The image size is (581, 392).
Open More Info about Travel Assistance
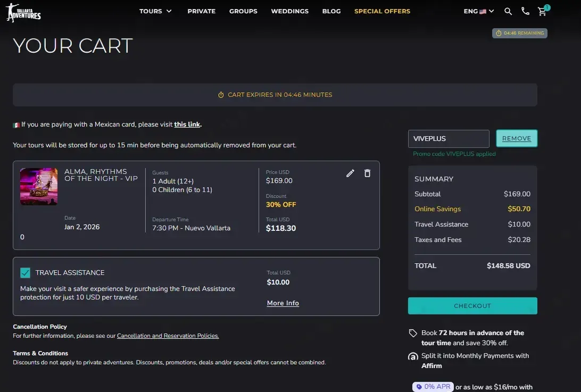pos(283,303)
